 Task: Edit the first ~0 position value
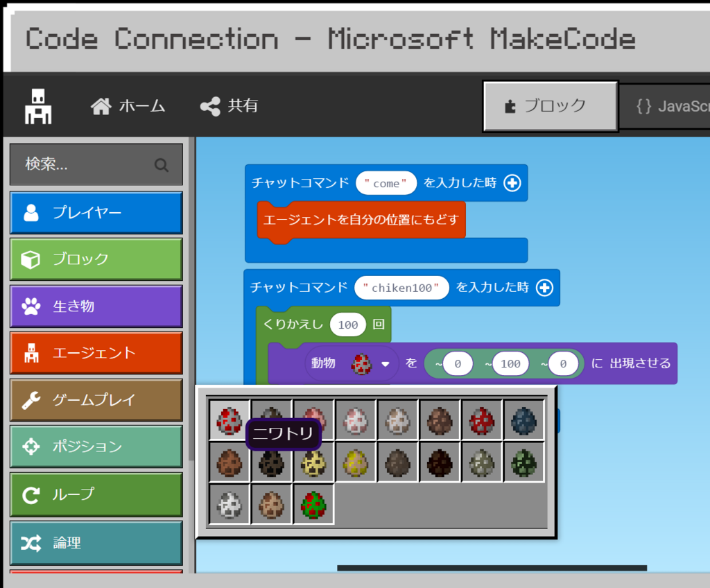pyautogui.click(x=458, y=364)
